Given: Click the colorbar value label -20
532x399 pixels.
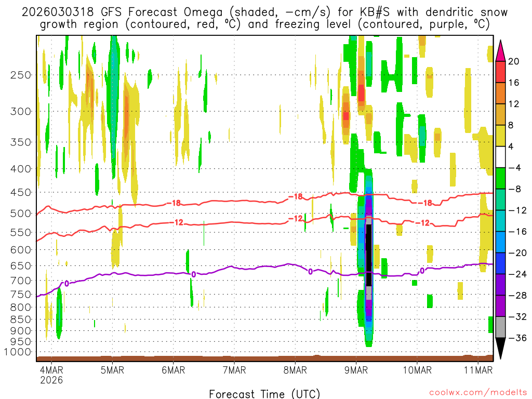Looking at the screenshot, I should (x=518, y=253).
